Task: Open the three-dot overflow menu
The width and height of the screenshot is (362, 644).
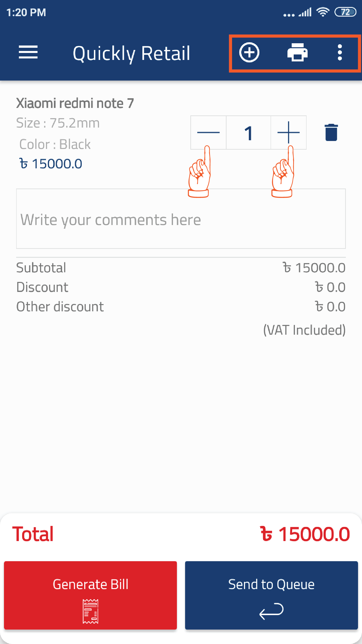Action: tap(340, 52)
